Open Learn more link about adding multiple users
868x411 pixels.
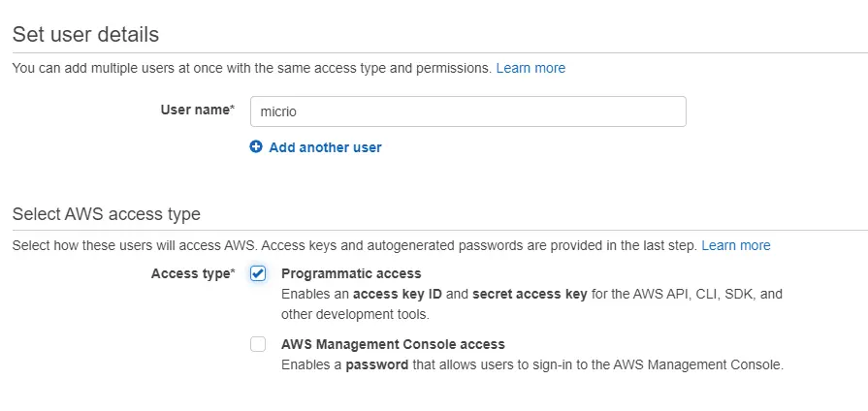pyautogui.click(x=530, y=68)
